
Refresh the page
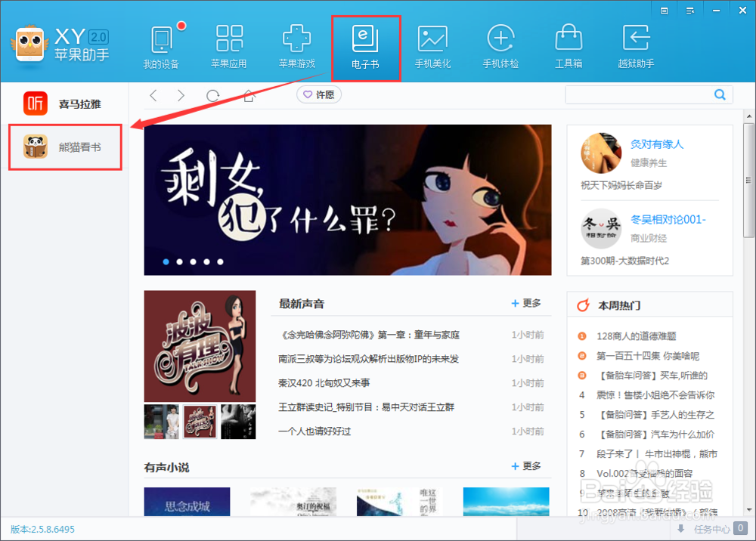[x=212, y=96]
